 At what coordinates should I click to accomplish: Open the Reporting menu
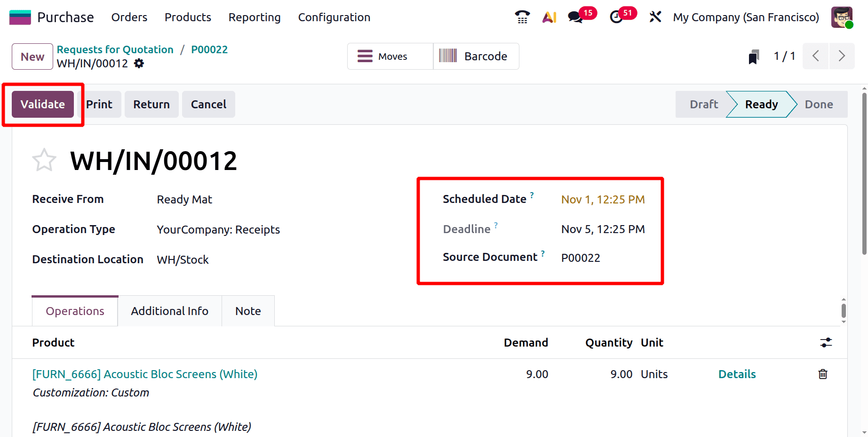254,17
